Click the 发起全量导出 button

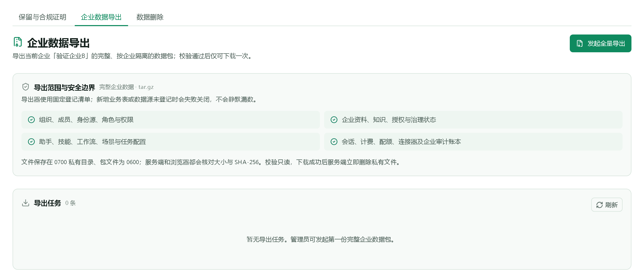coord(600,43)
